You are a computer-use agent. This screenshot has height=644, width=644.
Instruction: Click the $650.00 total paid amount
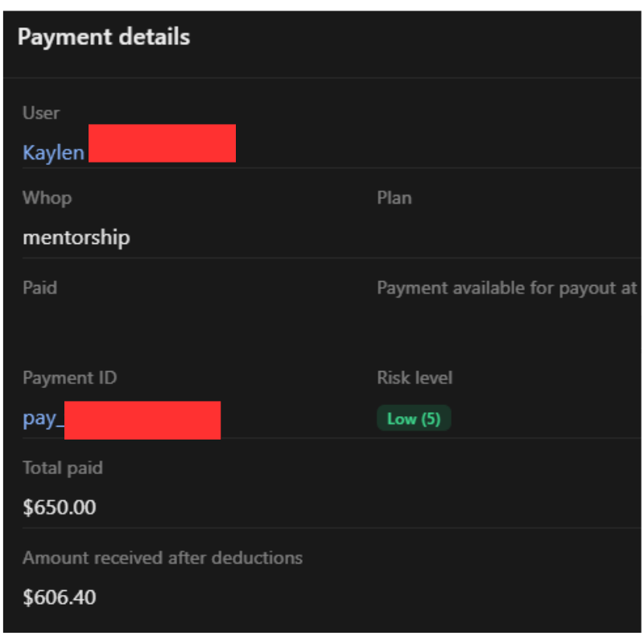click(x=60, y=508)
